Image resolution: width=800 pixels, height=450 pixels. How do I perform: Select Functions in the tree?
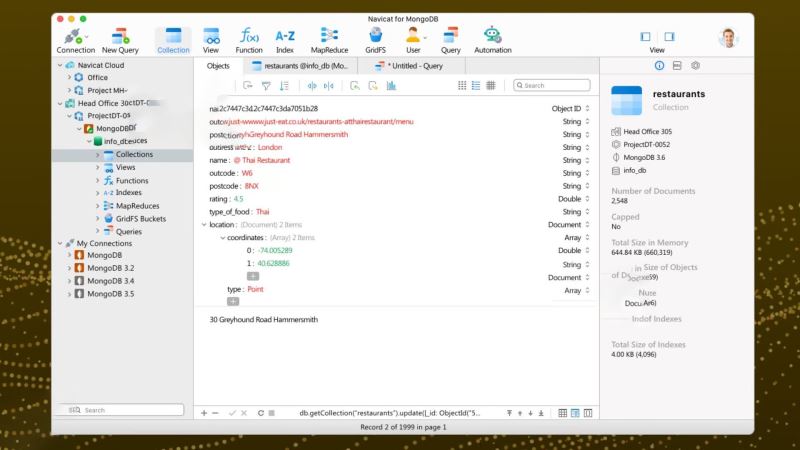point(132,181)
